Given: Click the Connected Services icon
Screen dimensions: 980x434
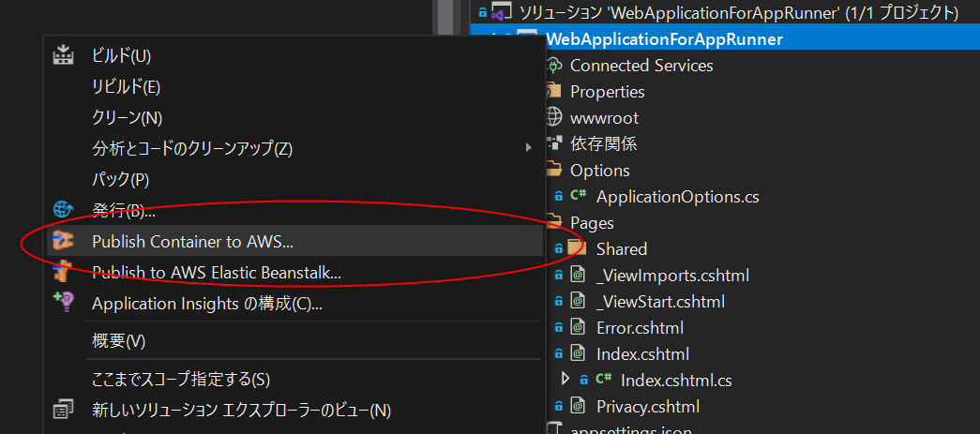Looking at the screenshot, I should click(554, 65).
